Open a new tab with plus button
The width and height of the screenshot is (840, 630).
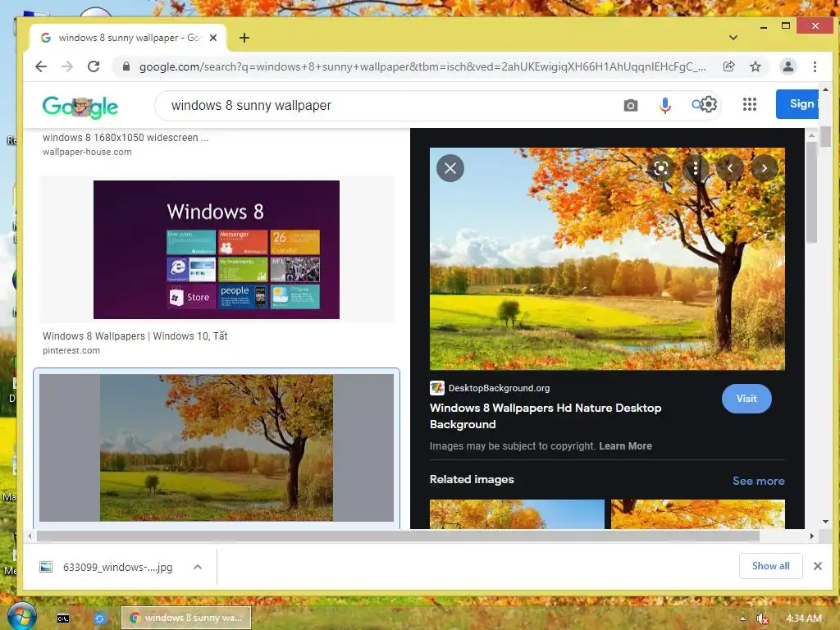tap(244, 38)
